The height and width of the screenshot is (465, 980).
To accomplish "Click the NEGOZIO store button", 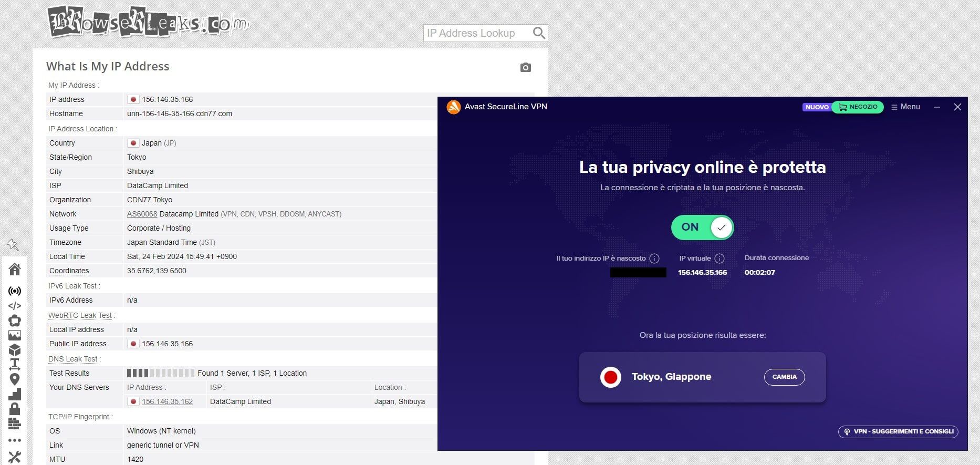I will coord(858,107).
